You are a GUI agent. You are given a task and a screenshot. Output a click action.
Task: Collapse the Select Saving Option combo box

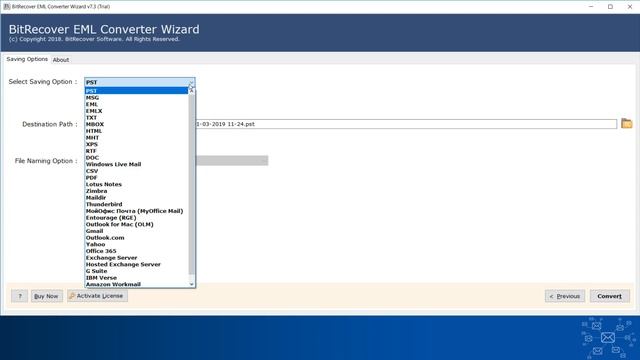pyautogui.click(x=140, y=82)
